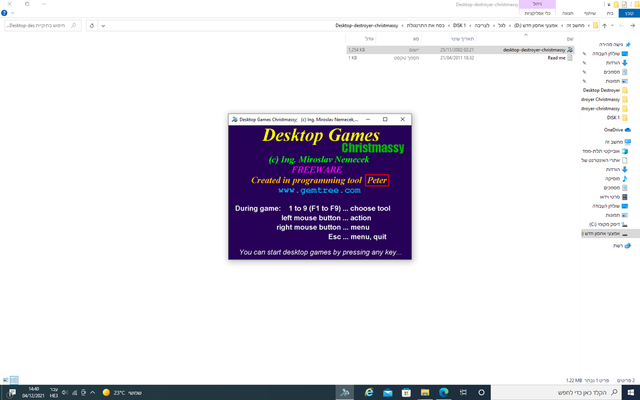
Task: Open Cortana from the taskbar circle icon
Action: click(481, 392)
